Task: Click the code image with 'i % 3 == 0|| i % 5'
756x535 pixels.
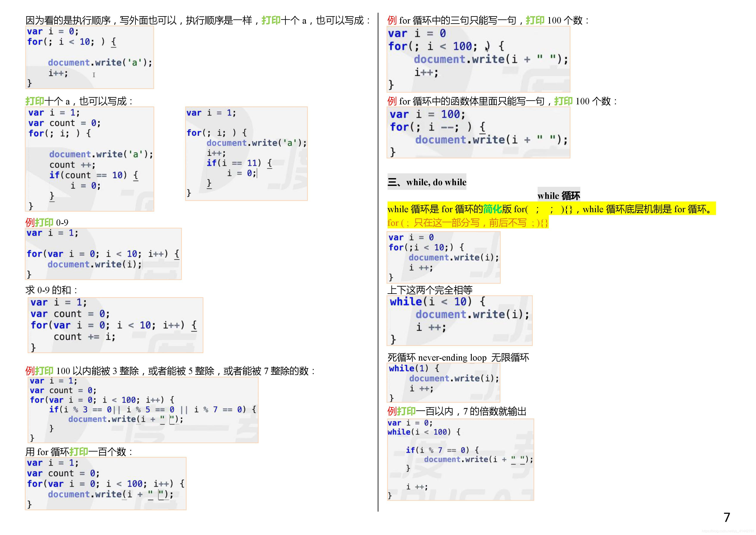Action: tap(143, 410)
